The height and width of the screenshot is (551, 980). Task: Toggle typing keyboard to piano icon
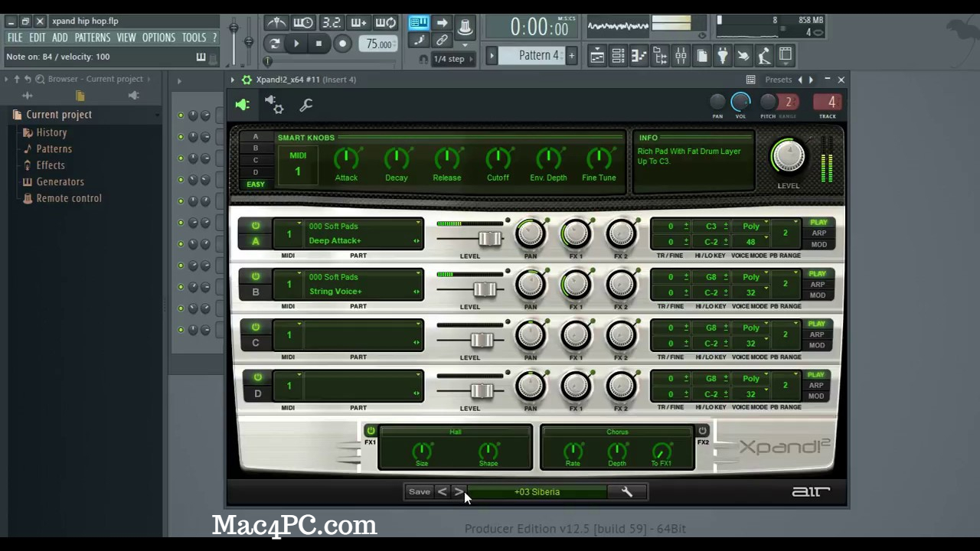tap(418, 23)
